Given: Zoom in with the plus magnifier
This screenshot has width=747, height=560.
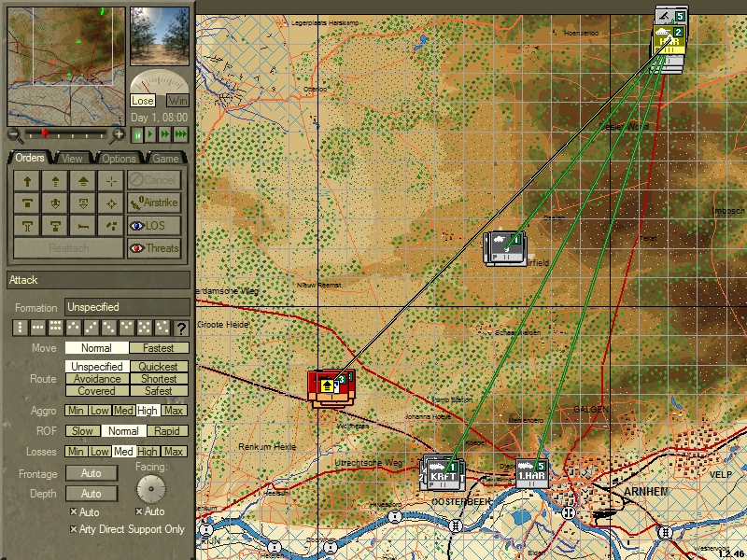Looking at the screenshot, I should tap(118, 135).
